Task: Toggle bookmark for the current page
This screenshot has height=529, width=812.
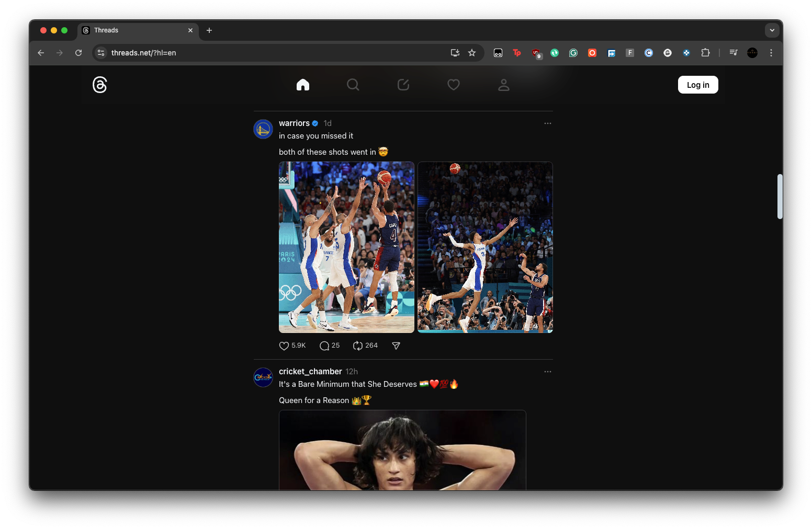Action: (472, 53)
